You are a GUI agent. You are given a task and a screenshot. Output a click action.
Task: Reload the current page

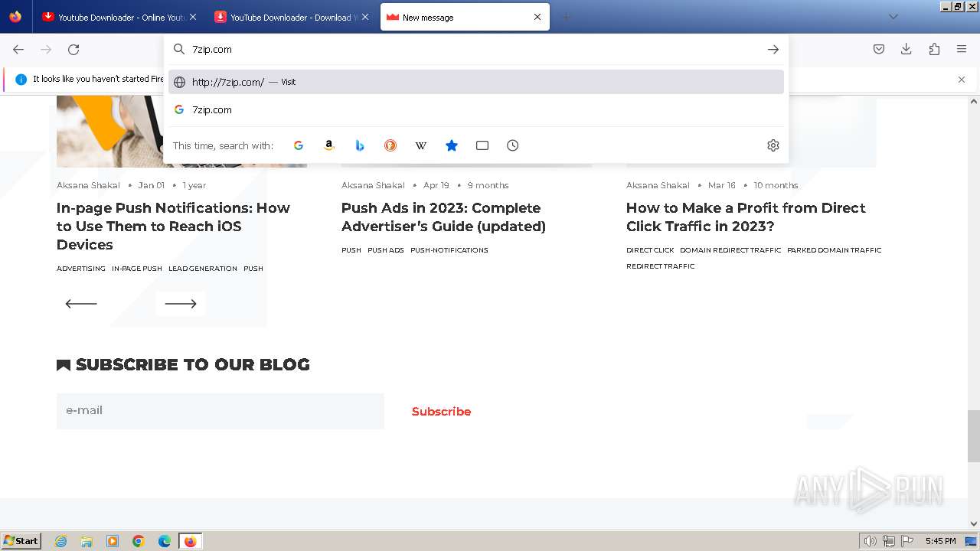click(x=73, y=49)
